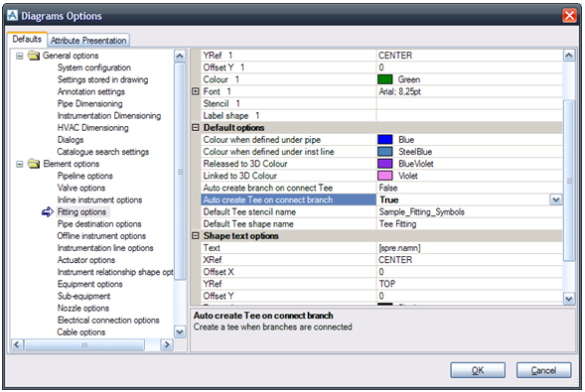Click the Arial; 8.25pt font value

pos(399,91)
